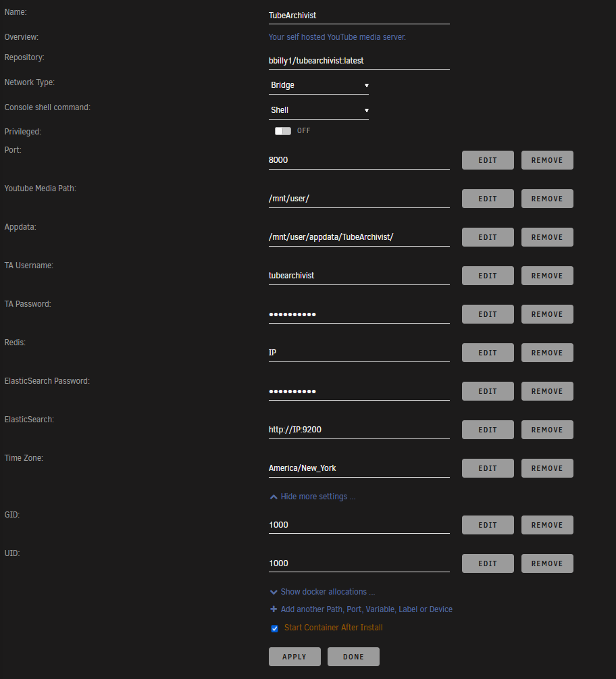Screen dimensions: 616x679
Task: Focus the Port field showing 8000
Action: tap(359, 160)
